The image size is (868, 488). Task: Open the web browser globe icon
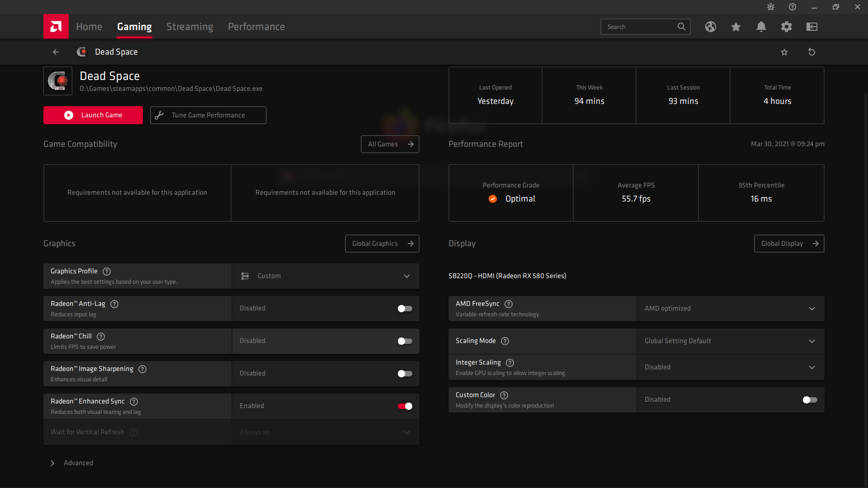710,27
